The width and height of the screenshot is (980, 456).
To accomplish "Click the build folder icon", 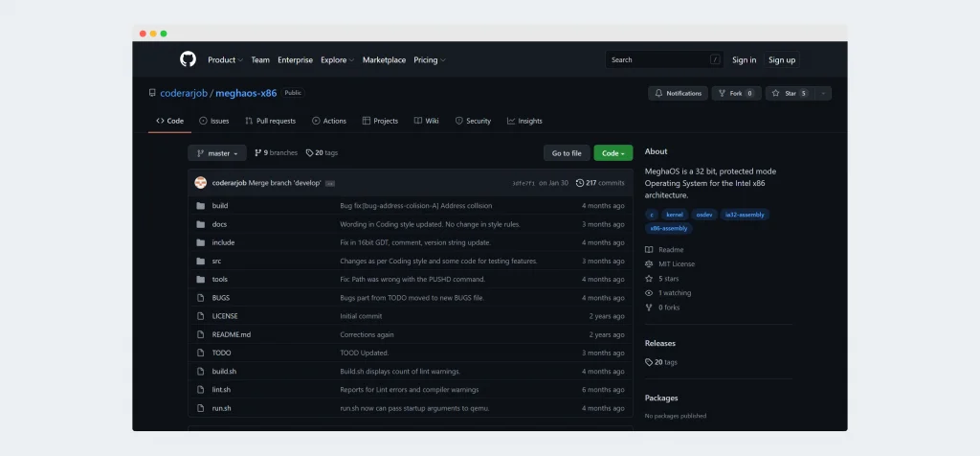I will (x=201, y=206).
